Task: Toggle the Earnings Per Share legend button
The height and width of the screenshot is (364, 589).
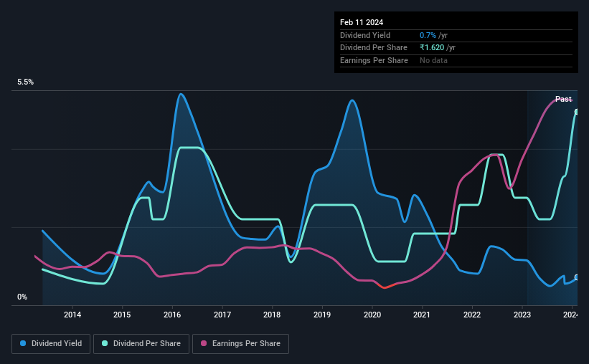Action: click(240, 344)
